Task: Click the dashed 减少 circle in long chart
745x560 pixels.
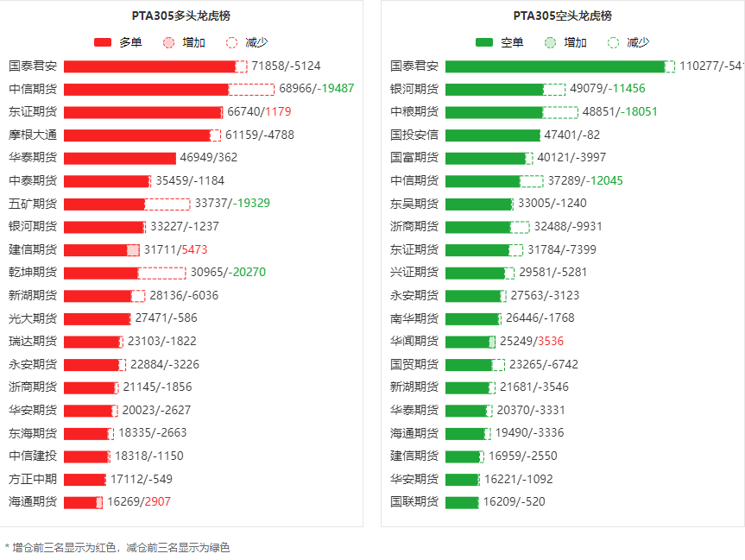Action: coord(231,42)
